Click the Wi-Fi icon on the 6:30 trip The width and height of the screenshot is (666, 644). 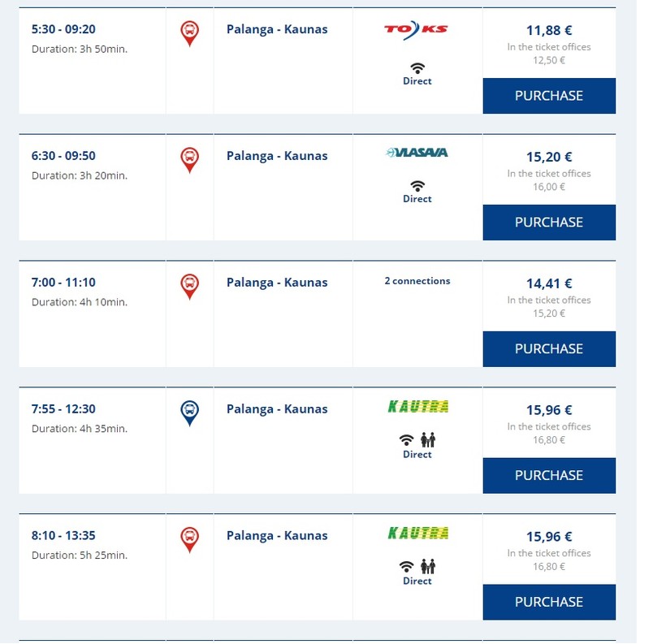tap(417, 186)
